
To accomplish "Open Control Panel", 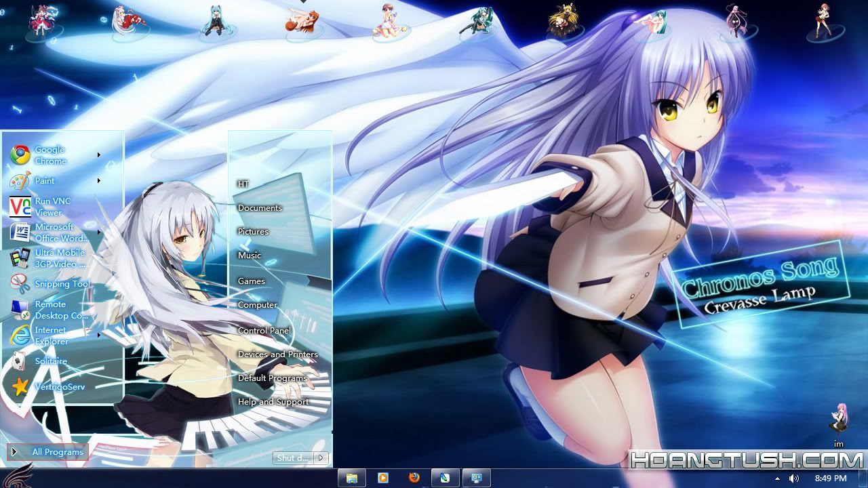I will (x=264, y=331).
